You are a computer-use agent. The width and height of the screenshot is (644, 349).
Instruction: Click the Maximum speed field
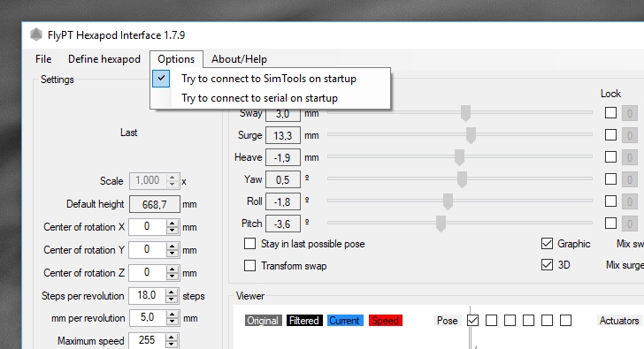point(147,340)
